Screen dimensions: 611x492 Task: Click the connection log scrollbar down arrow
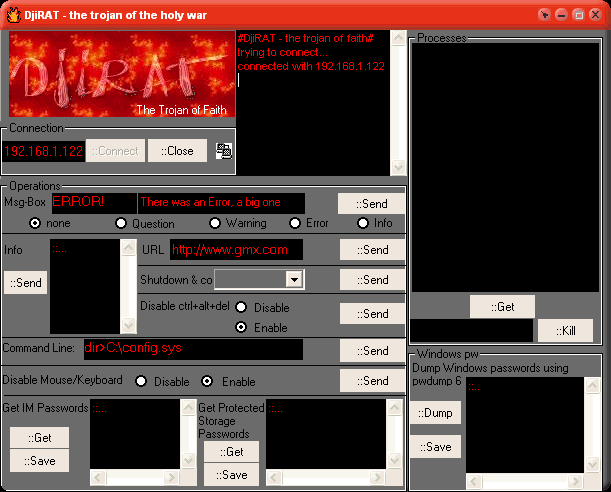[398, 167]
